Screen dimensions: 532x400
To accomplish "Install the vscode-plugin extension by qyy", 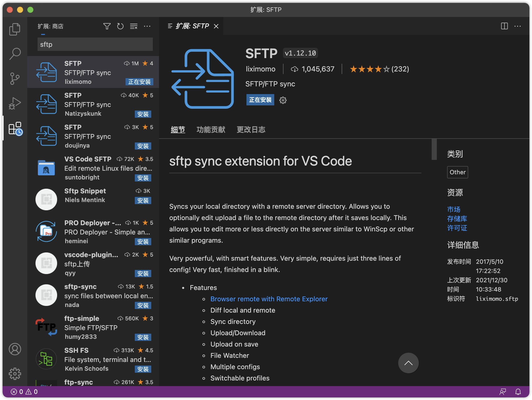I will click(x=143, y=274).
